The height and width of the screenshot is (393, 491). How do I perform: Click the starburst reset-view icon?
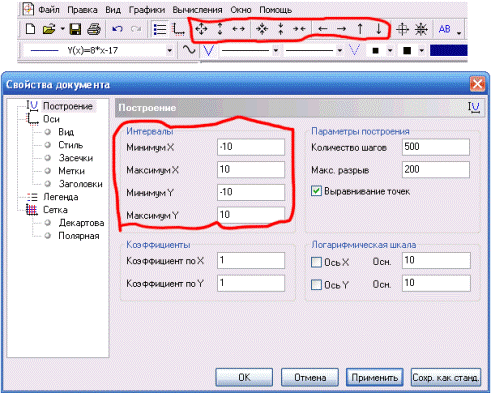tap(421, 29)
